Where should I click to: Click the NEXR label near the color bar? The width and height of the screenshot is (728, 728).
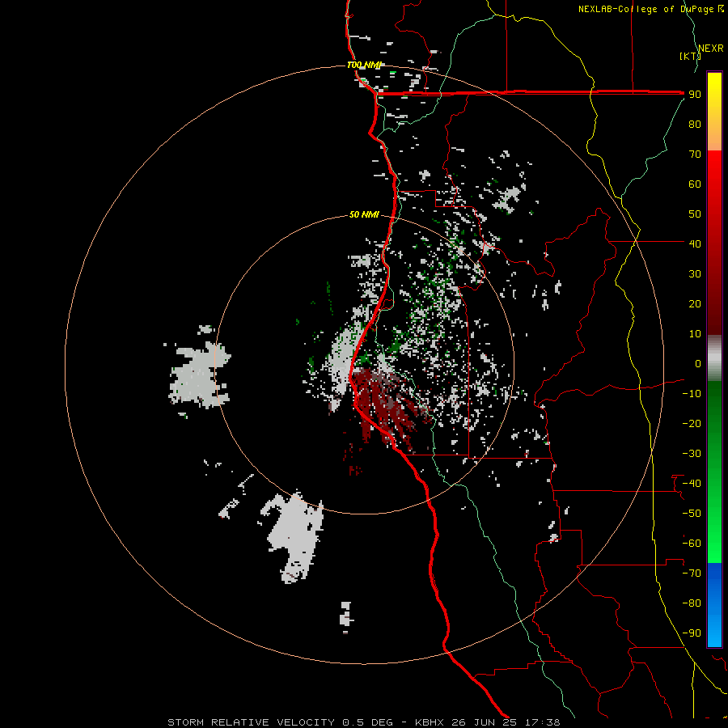coord(711,49)
